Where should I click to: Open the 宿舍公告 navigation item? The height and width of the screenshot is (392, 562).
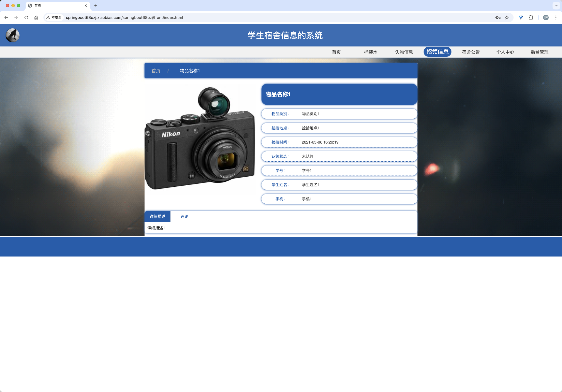click(x=471, y=52)
